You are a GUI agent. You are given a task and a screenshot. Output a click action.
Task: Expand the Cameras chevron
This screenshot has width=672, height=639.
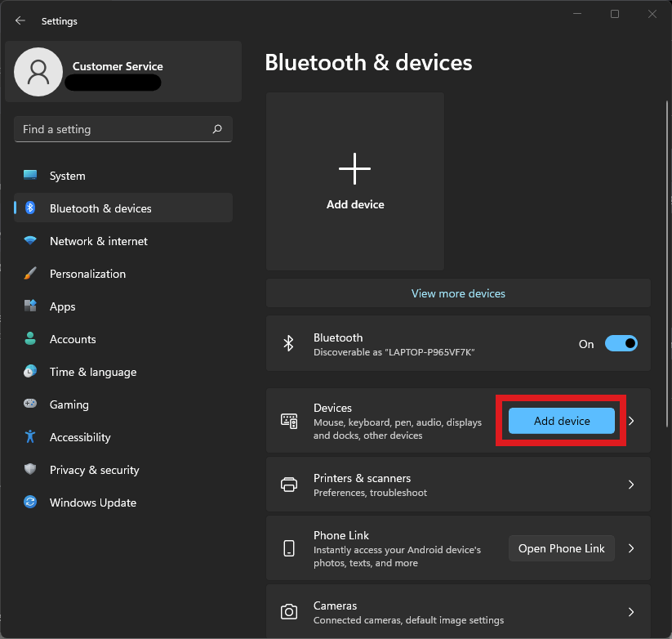[631, 611]
